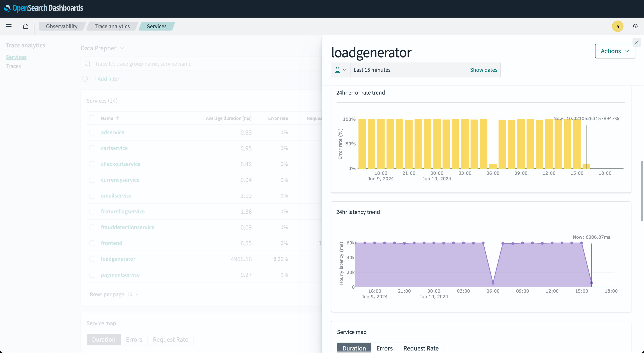Toggle the select-all services checkbox
The width and height of the screenshot is (644, 353).
[x=92, y=118]
